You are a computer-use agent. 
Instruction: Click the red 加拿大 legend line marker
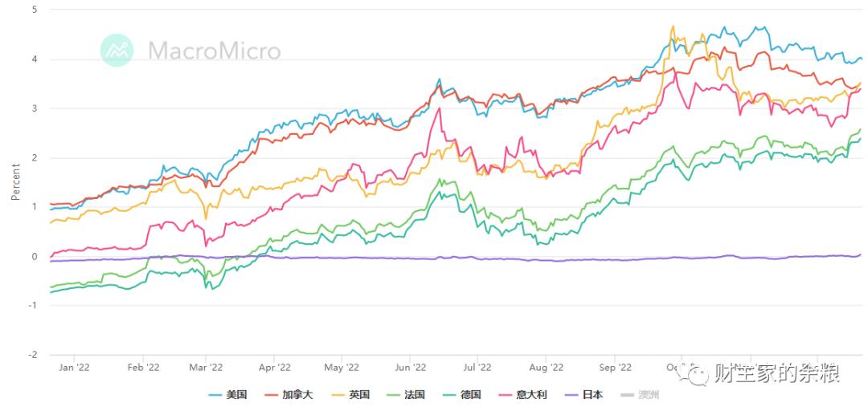271,395
